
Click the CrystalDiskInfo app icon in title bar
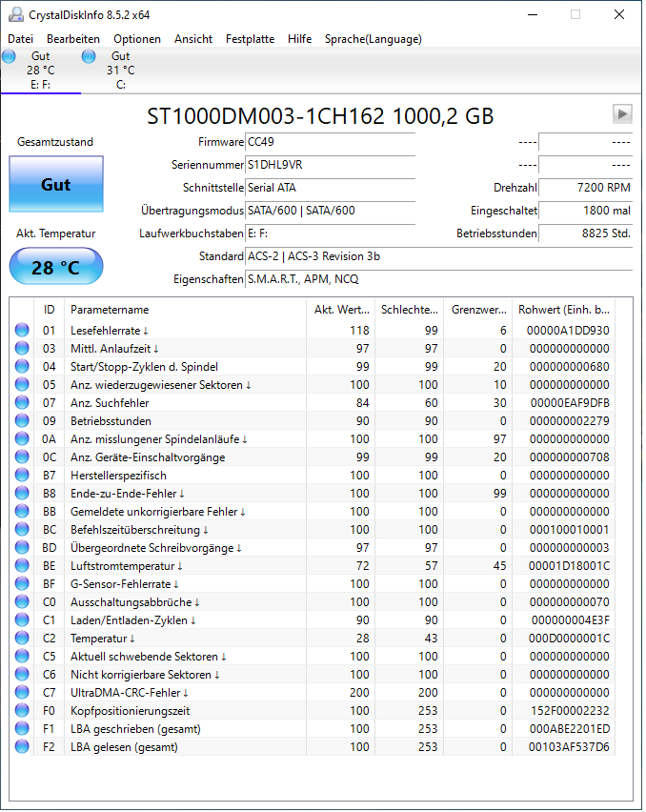coord(16,15)
